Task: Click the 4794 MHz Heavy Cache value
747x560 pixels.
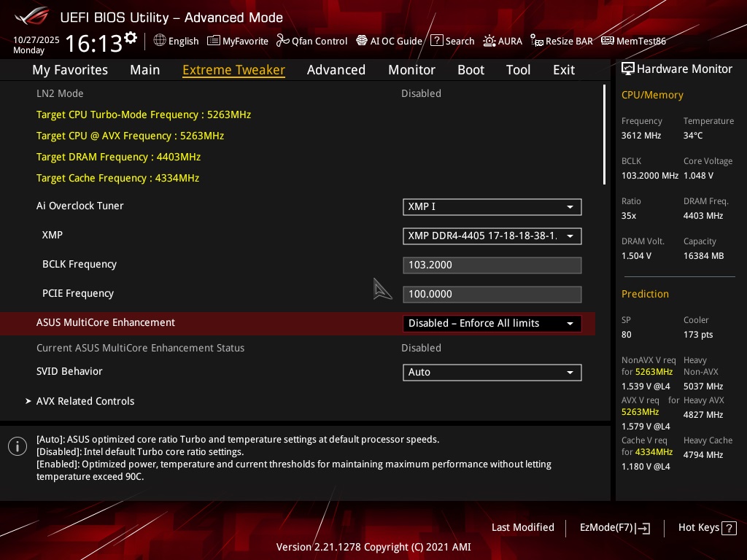Action: pyautogui.click(x=703, y=455)
